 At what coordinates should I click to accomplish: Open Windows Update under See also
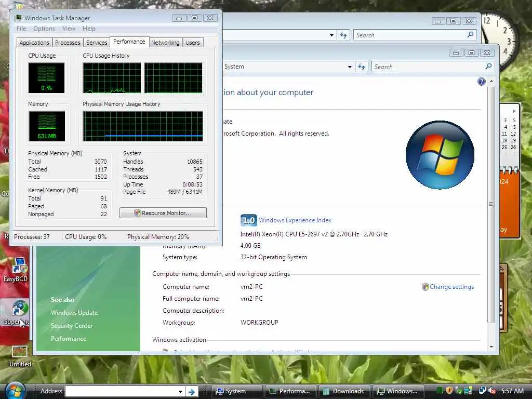(74, 312)
